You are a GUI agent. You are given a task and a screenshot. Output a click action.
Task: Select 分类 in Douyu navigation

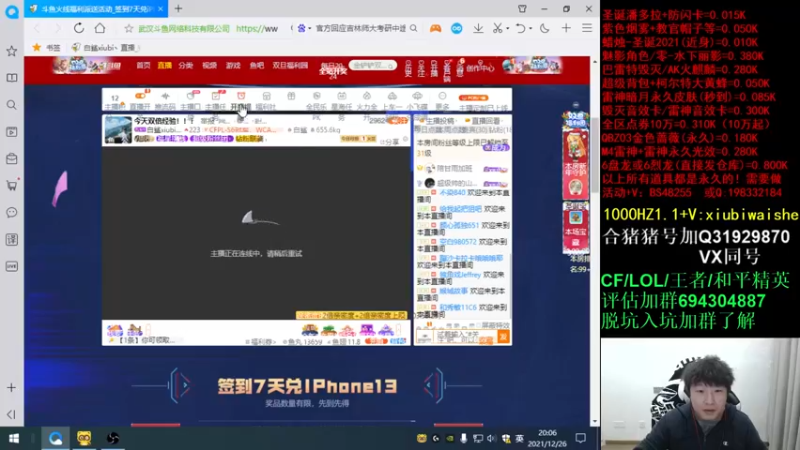tap(186, 65)
